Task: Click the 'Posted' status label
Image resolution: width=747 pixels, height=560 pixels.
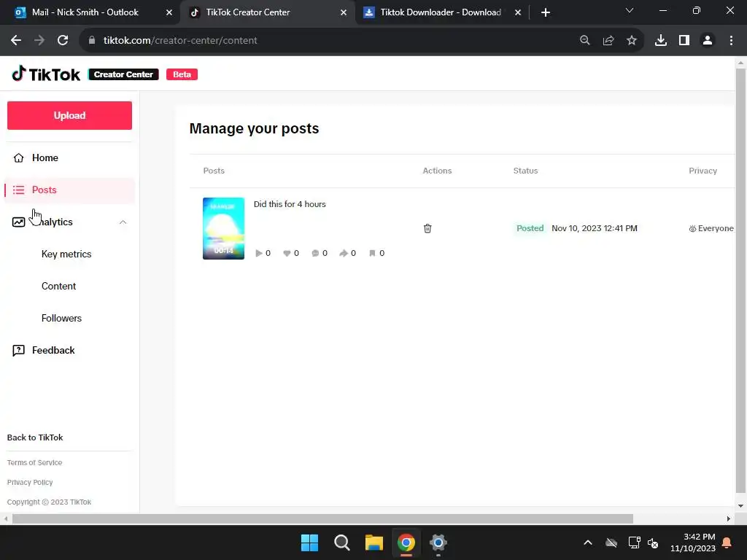Action: [x=530, y=228]
